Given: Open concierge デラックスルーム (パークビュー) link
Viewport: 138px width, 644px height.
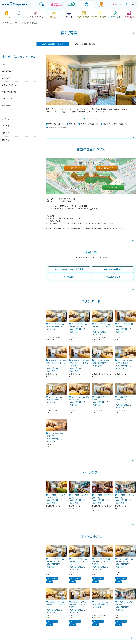Looking at the screenshot, I should pyautogui.click(x=125, y=563).
